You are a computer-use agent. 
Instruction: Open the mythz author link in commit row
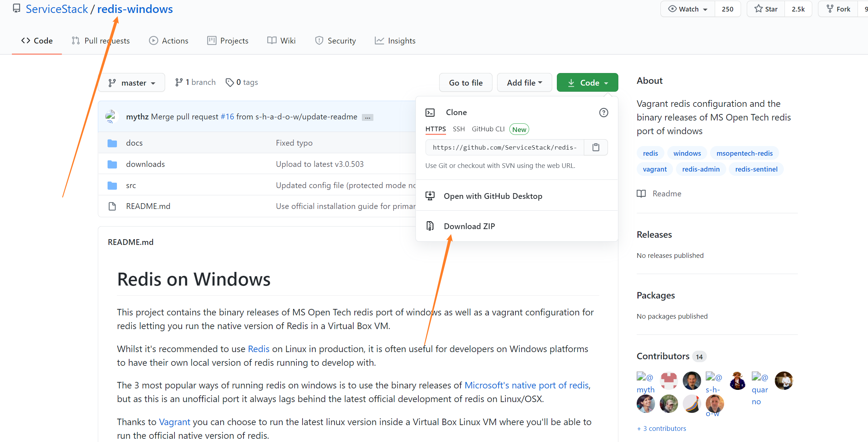(137, 117)
